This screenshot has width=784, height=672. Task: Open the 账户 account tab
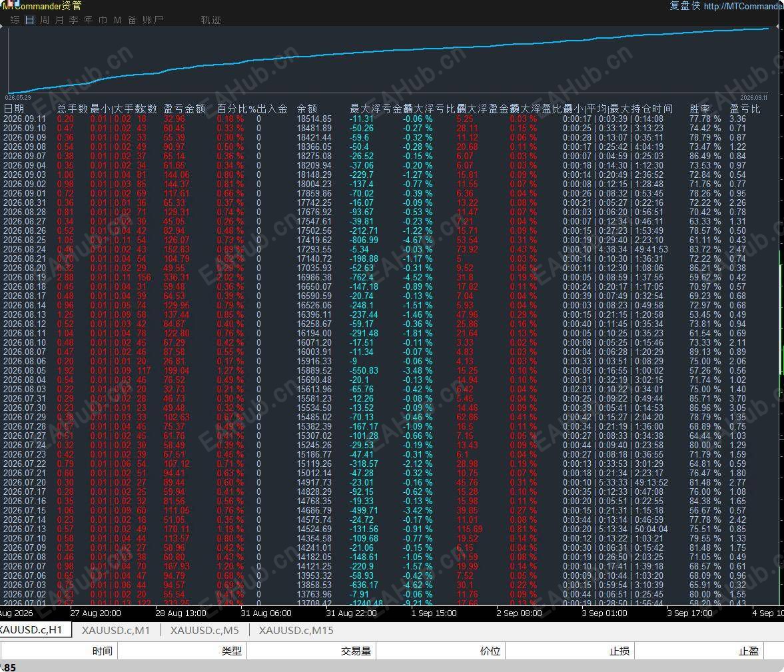153,20
